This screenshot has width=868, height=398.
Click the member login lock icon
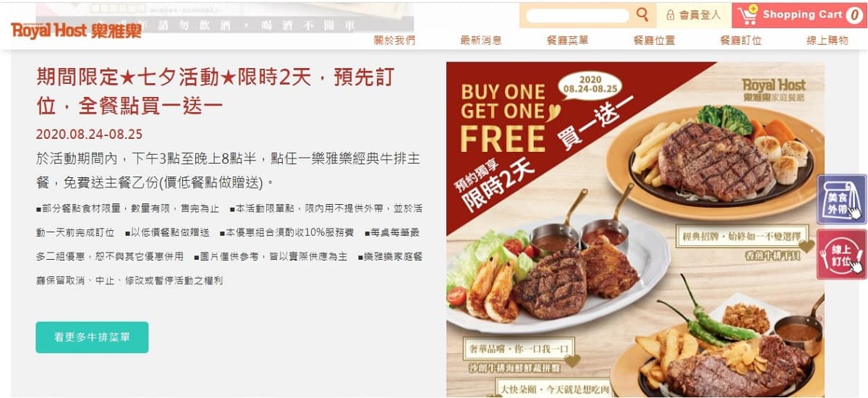671,14
